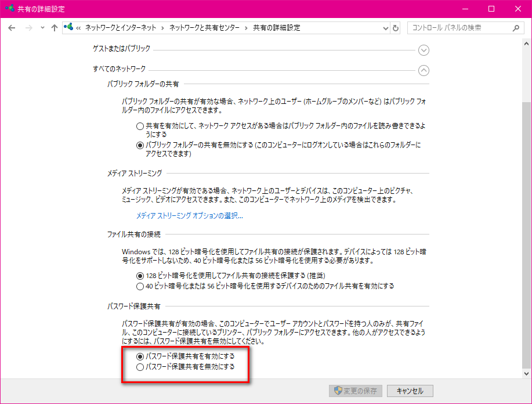Click the Forward navigation arrow
Image resolution: width=532 pixels, height=404 pixels.
tap(28, 28)
